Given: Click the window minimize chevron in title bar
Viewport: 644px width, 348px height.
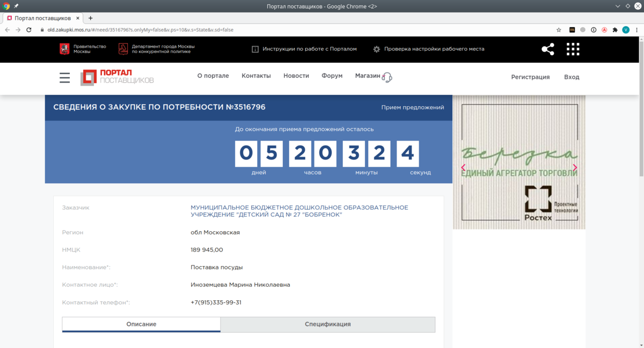Looking at the screenshot, I should (x=619, y=6).
